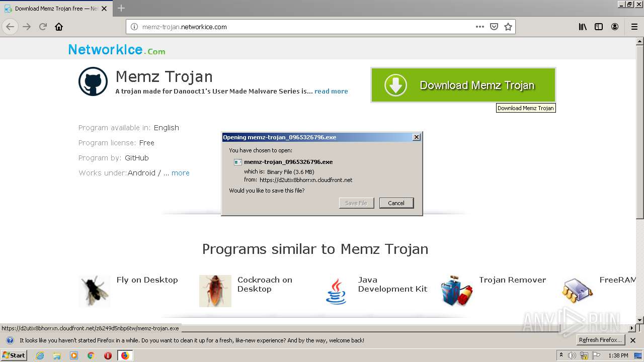The width and height of the screenshot is (644, 362).
Task: Open the Fly on Desktop link
Action: click(x=147, y=280)
